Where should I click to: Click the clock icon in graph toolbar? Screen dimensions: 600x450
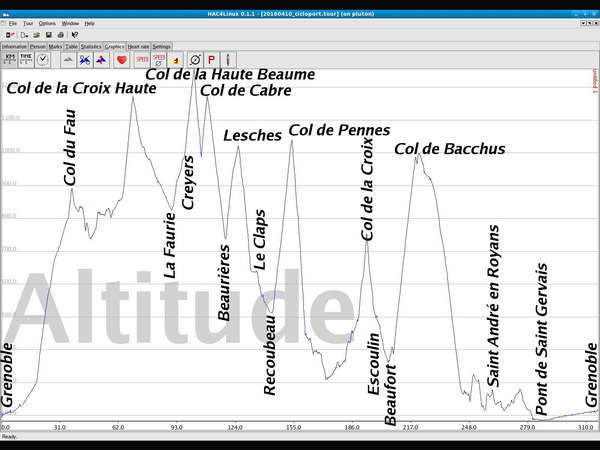tap(43, 60)
